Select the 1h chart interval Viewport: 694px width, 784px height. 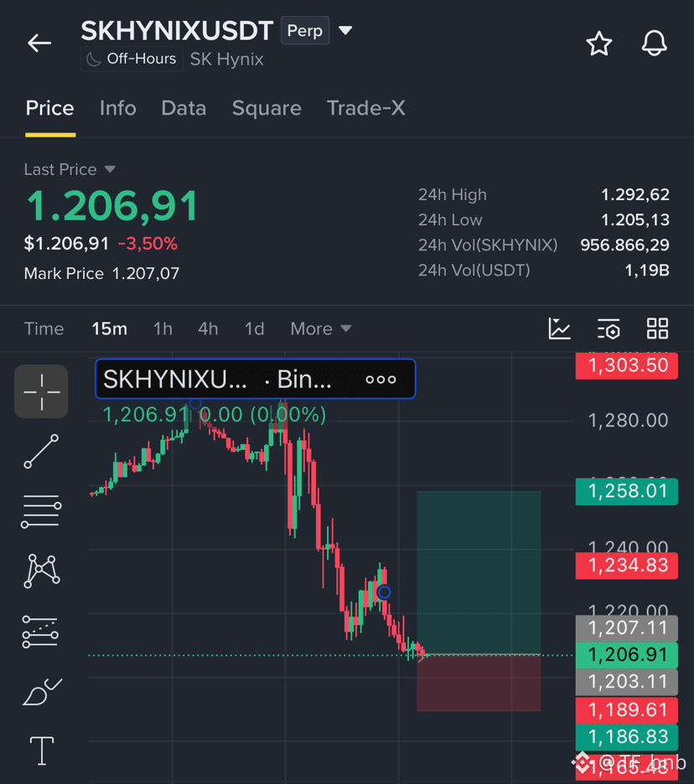click(x=163, y=328)
